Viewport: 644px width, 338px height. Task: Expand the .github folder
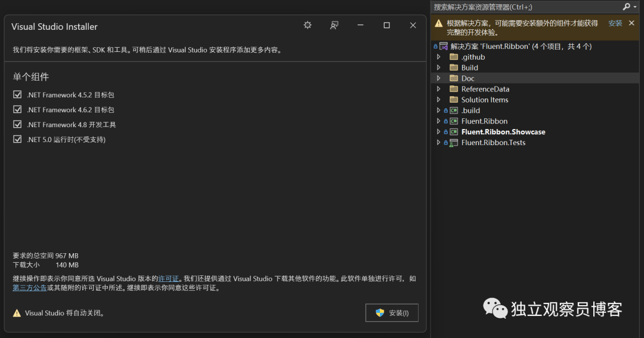click(438, 57)
